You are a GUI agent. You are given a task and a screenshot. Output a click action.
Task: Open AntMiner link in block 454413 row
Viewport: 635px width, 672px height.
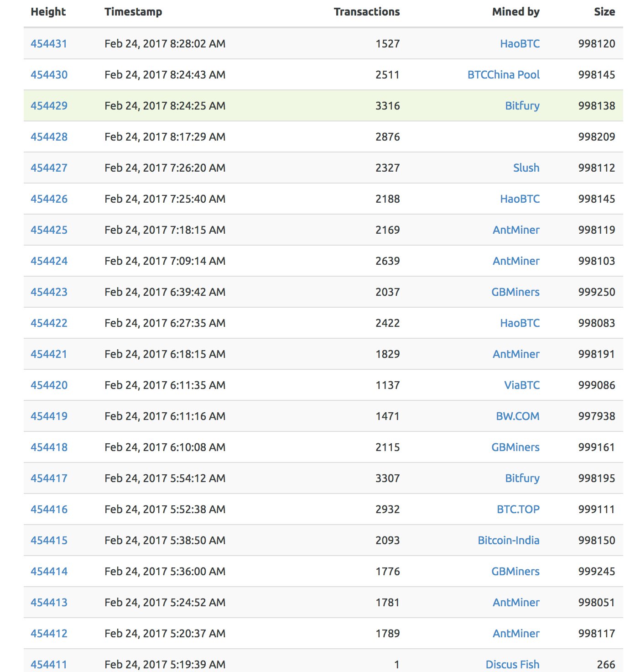pos(516,603)
